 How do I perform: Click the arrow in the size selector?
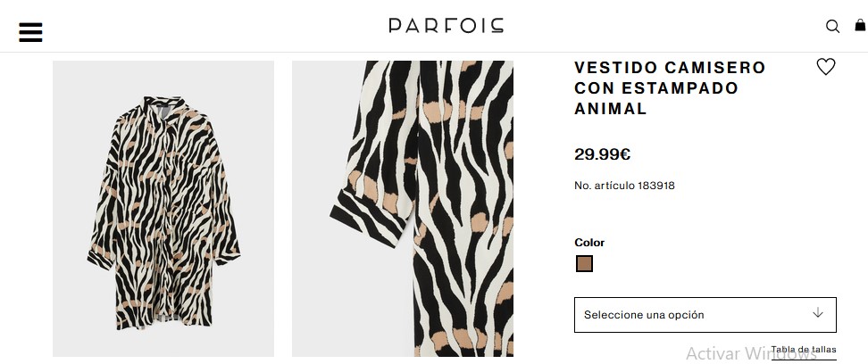[817, 314]
